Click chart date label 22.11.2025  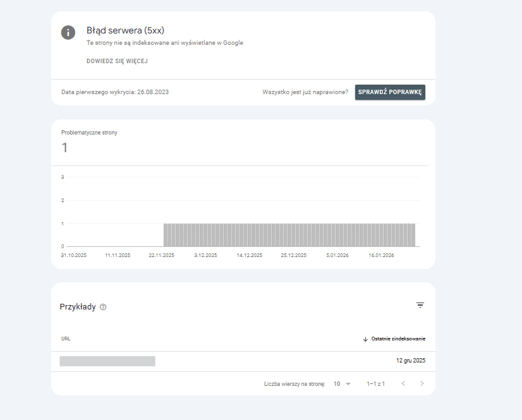click(161, 255)
